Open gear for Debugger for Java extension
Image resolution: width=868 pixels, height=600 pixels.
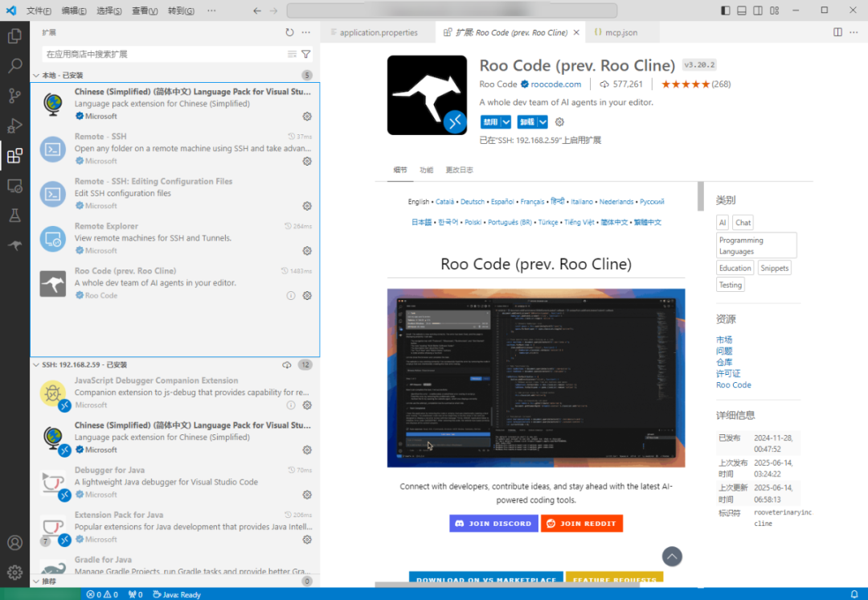tap(307, 495)
